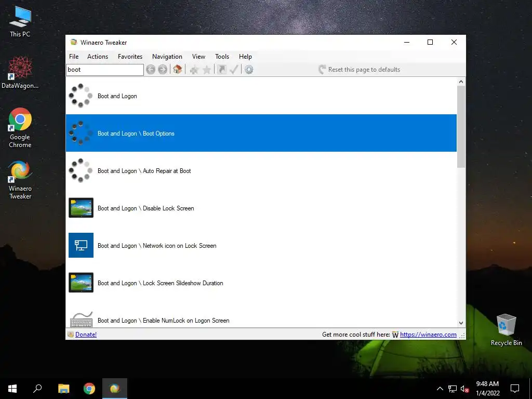Go forward with the toolbar forward arrow

point(163,70)
